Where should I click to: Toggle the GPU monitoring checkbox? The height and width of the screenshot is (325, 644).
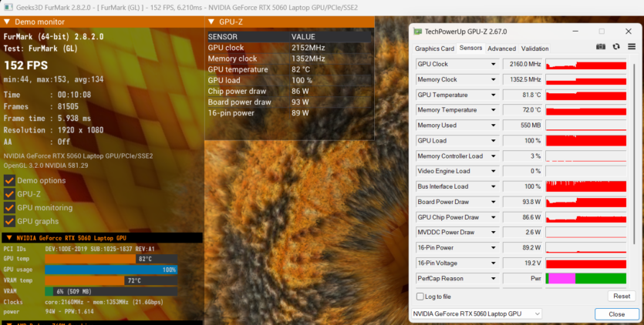(9, 208)
